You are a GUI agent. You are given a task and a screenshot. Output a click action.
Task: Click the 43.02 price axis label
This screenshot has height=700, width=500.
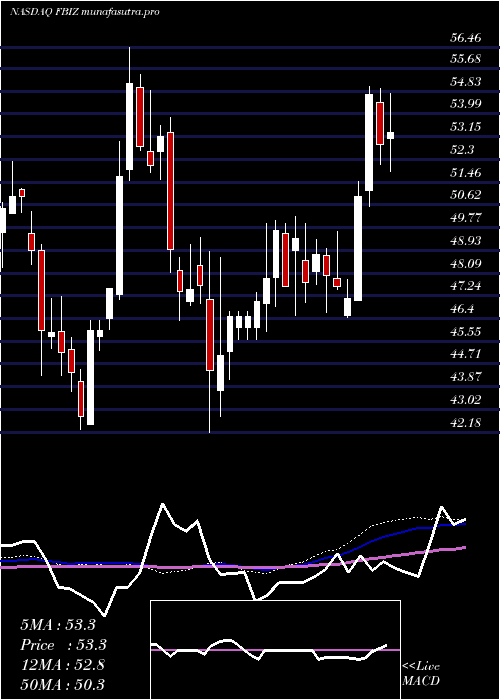pos(465,400)
